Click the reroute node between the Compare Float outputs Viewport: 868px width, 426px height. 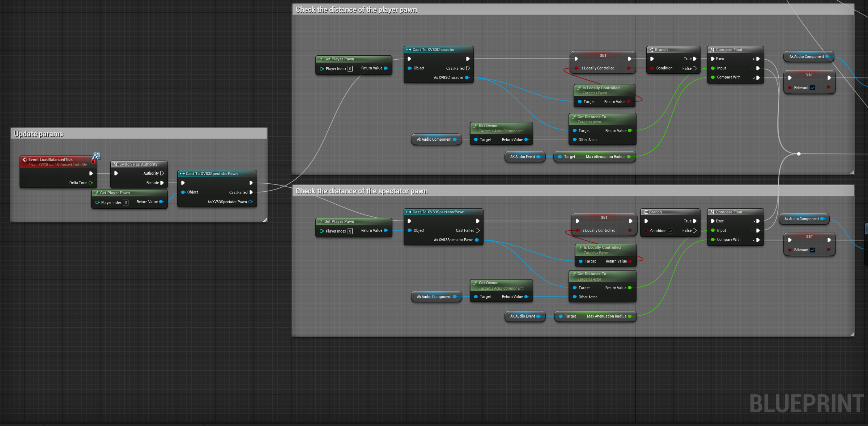point(799,154)
